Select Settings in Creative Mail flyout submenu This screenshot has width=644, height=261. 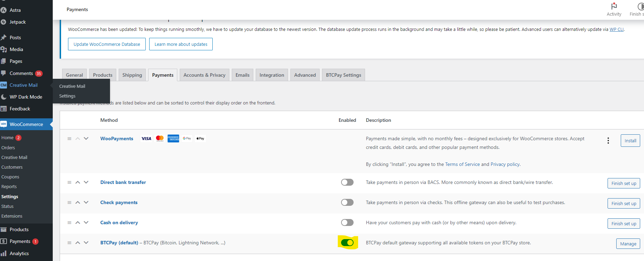coord(67,96)
